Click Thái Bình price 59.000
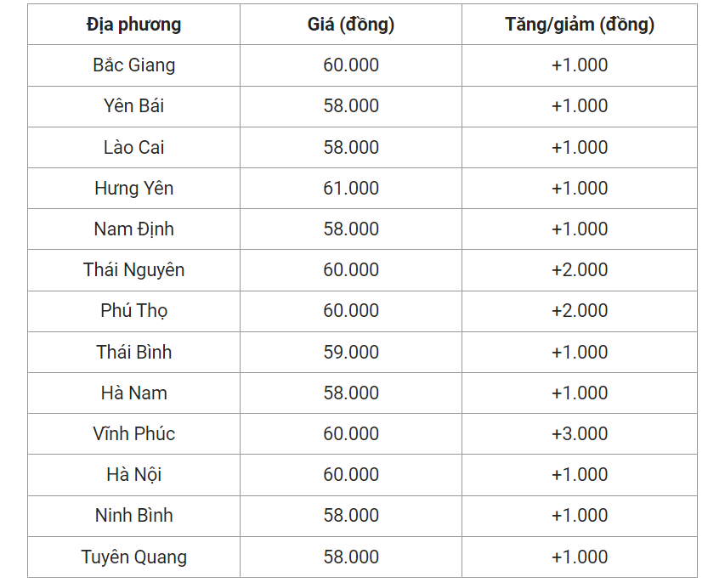The height and width of the screenshot is (588, 725). tap(351, 352)
